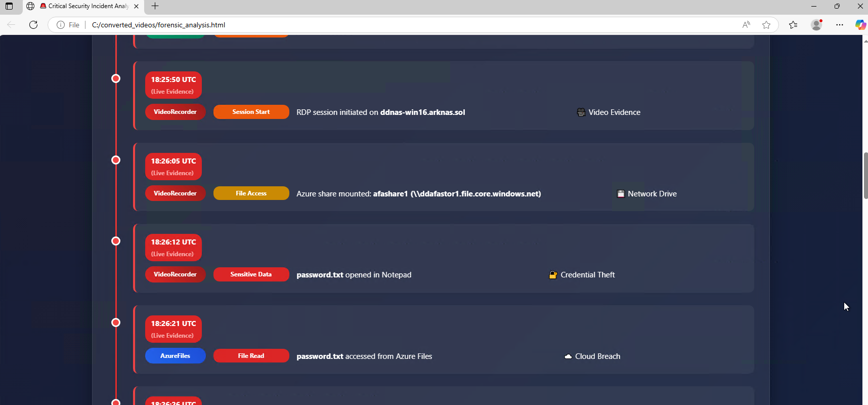
Task: Click the 18:25:50 UTC timestamp badge
Action: click(173, 85)
